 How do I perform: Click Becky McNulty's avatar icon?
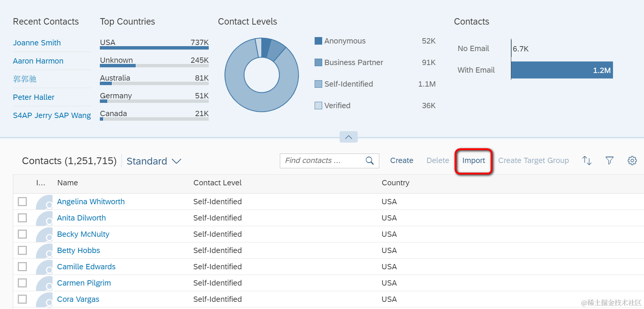point(45,234)
